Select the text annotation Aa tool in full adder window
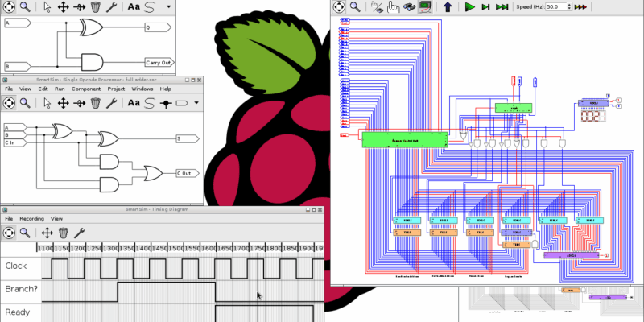The width and height of the screenshot is (644, 322). coord(133,103)
